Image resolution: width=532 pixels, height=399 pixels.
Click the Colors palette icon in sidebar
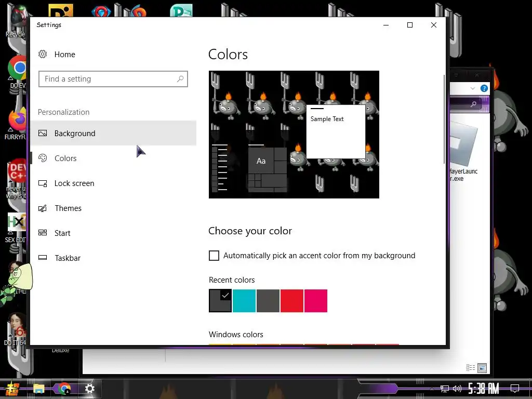point(43,158)
